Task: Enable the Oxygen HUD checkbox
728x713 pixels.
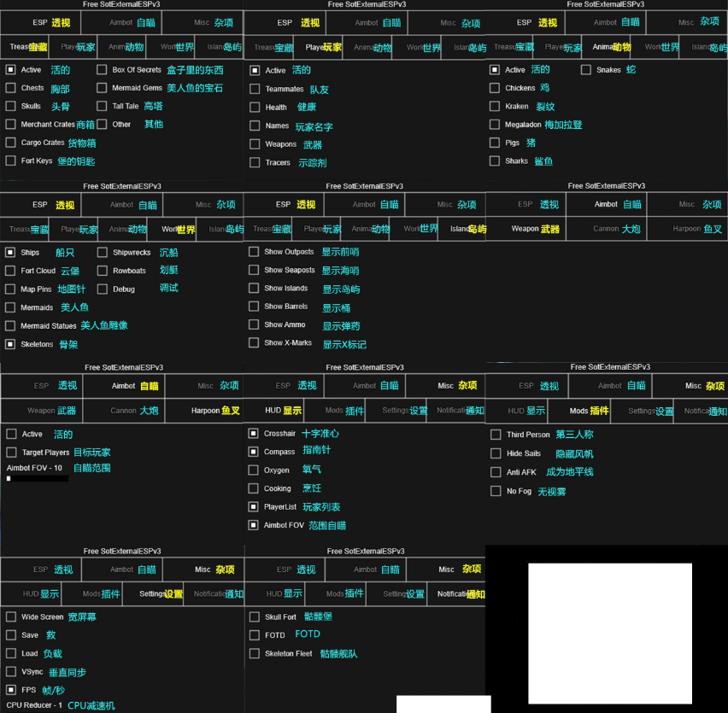Action: click(x=254, y=470)
